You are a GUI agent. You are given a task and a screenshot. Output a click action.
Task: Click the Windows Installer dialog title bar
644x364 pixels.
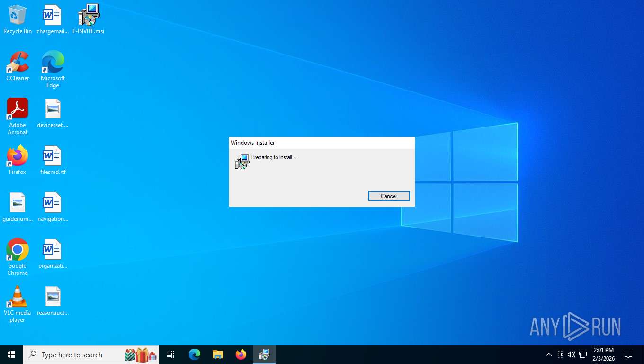(x=322, y=143)
